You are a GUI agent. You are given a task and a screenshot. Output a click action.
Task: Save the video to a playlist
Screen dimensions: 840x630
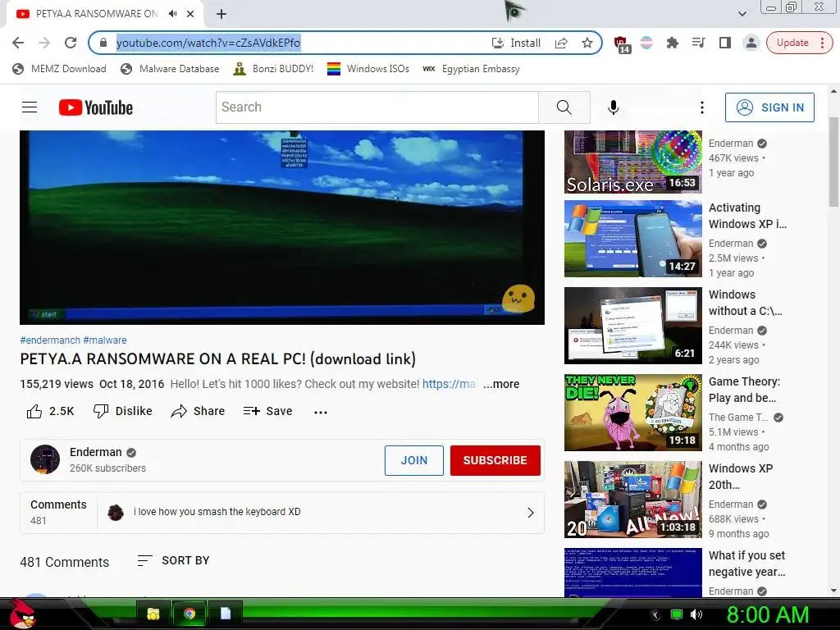click(267, 412)
